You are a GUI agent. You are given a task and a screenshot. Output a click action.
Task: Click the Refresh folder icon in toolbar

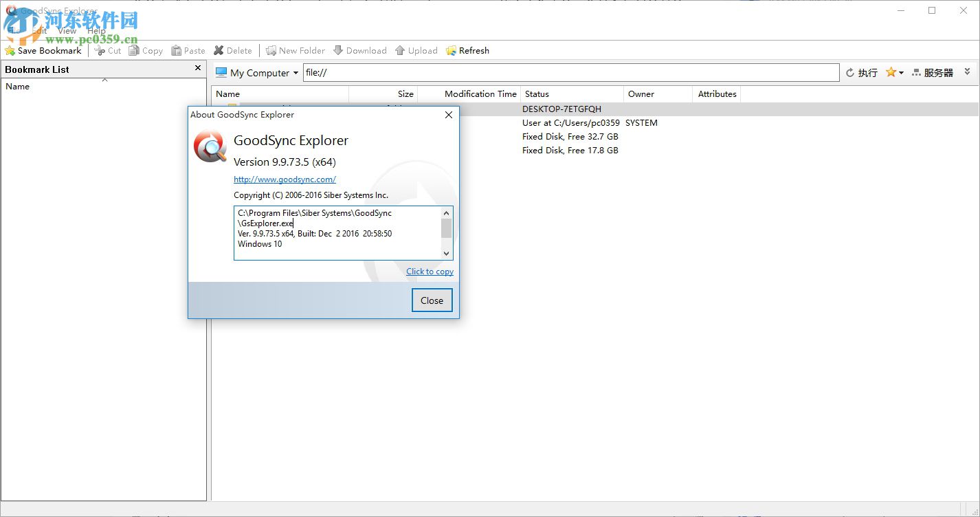451,51
